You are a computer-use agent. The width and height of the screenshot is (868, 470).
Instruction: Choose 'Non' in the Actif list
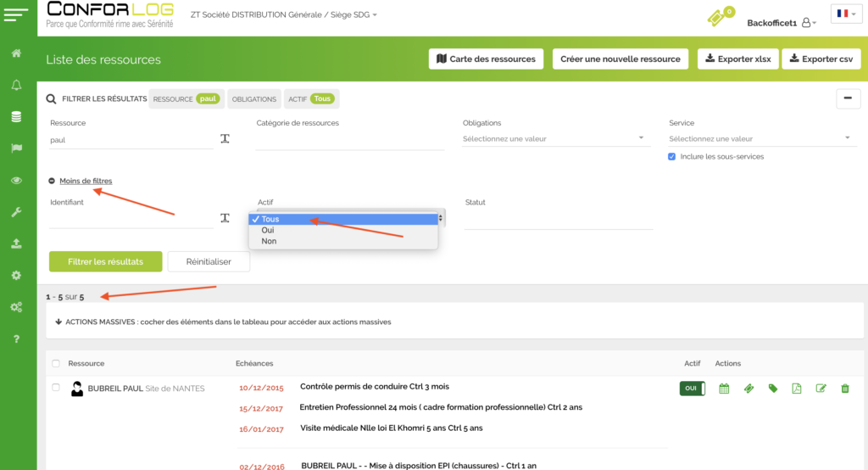[269, 241]
